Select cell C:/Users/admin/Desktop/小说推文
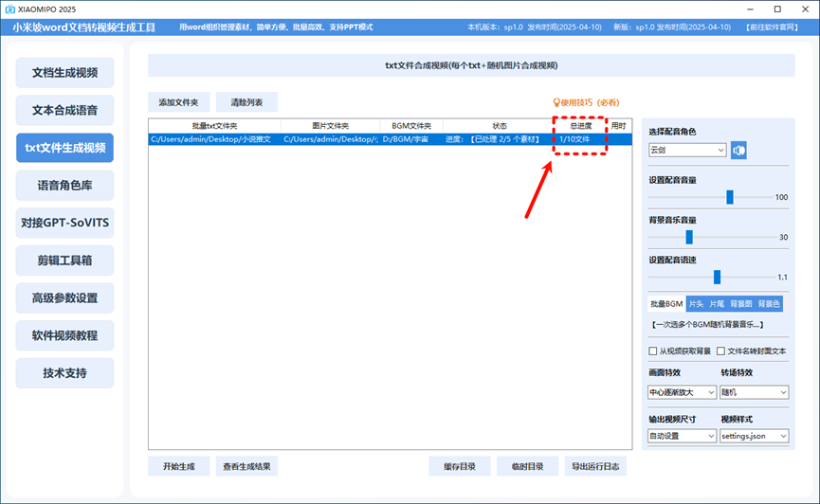 214,139
